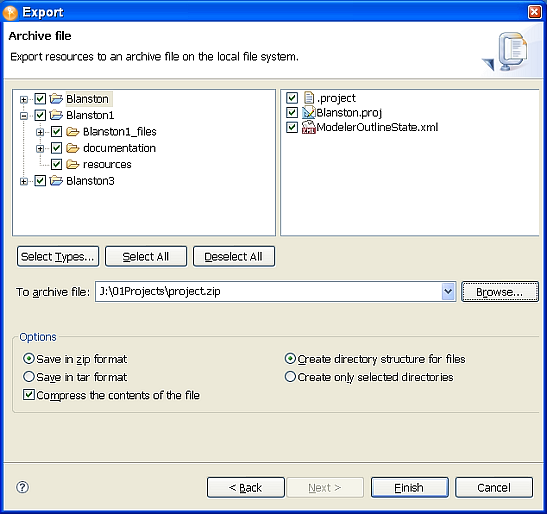The image size is (547, 514).
Task: Uncheck the .project file checkbox
Action: pyautogui.click(x=292, y=98)
